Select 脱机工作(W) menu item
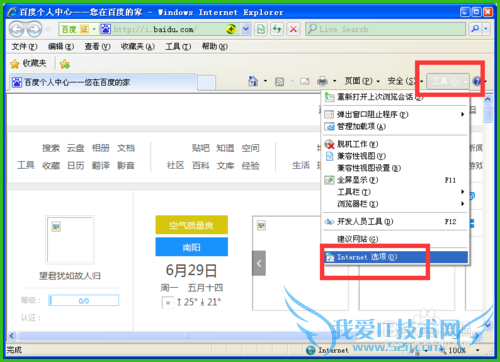 pos(395,144)
